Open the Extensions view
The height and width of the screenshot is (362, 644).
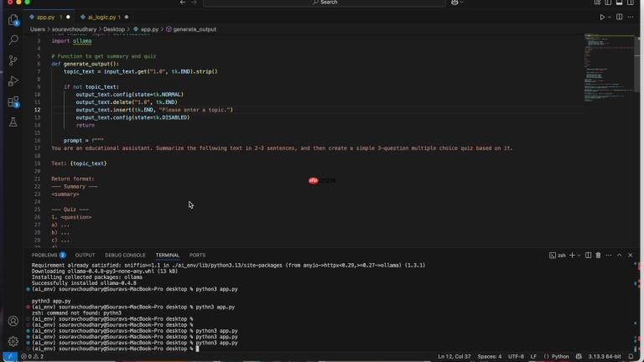tap(13, 101)
